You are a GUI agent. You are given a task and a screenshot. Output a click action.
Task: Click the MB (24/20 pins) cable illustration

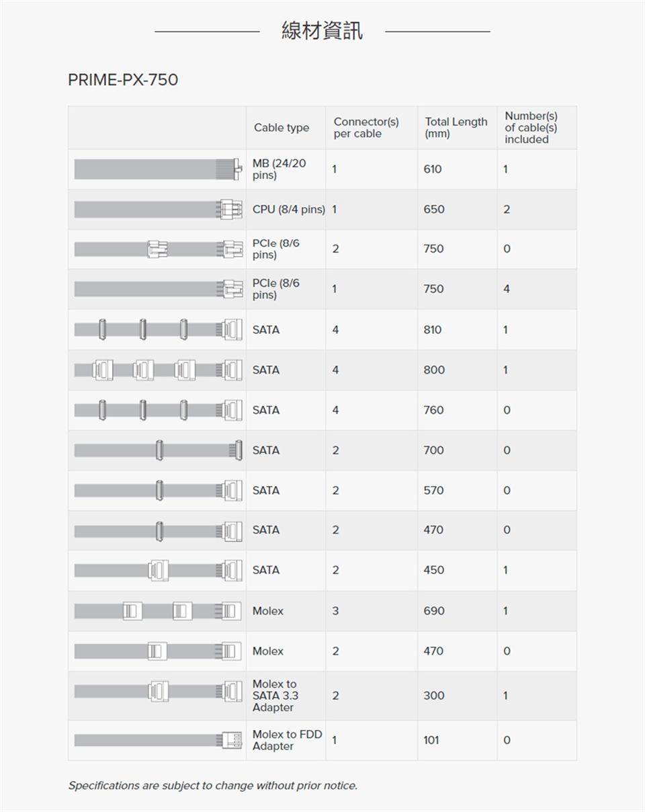(157, 169)
